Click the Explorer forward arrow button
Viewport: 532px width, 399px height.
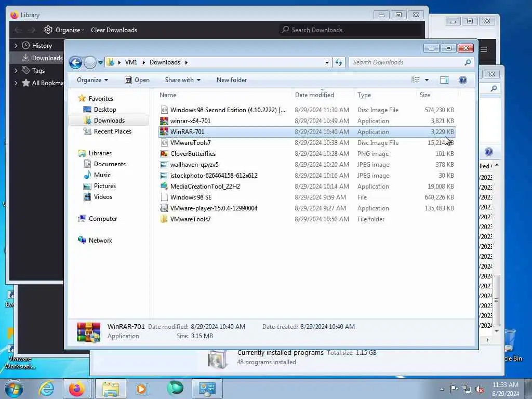(90, 62)
